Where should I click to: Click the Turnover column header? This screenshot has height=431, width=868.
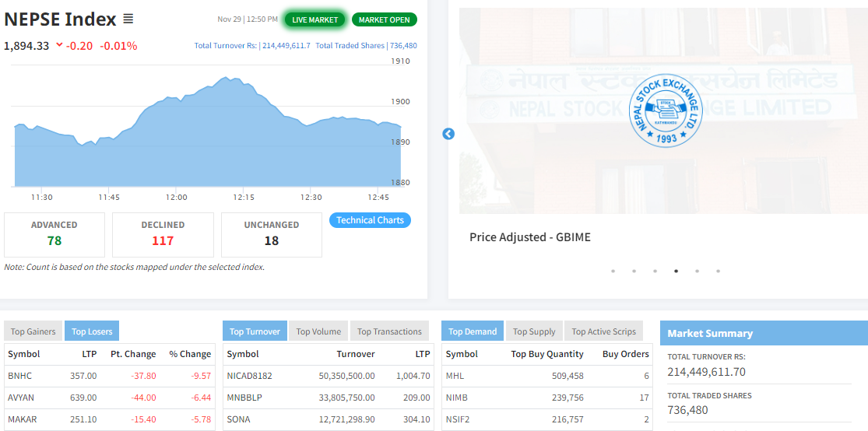click(x=356, y=354)
